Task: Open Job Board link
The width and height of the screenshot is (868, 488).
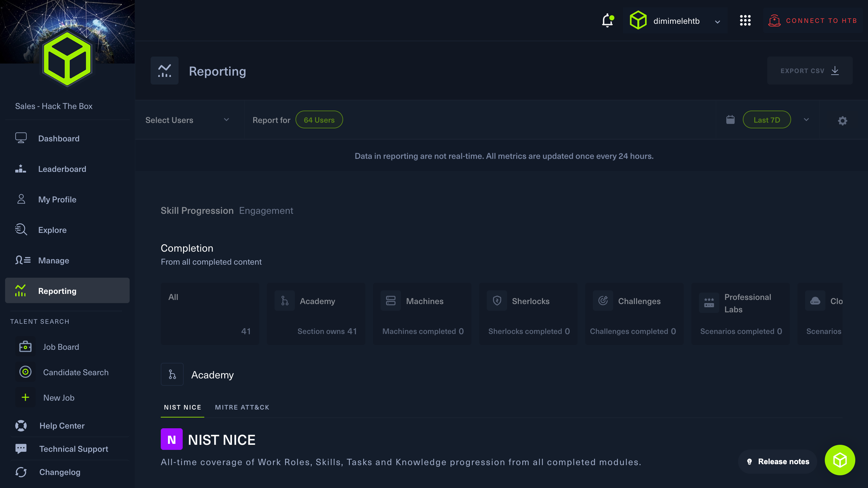Action: (x=61, y=347)
